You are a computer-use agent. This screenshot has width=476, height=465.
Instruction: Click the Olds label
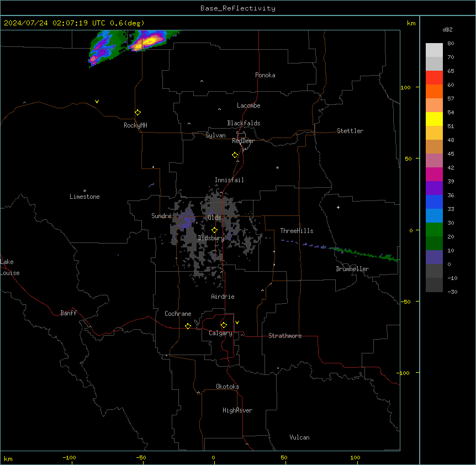(x=214, y=218)
